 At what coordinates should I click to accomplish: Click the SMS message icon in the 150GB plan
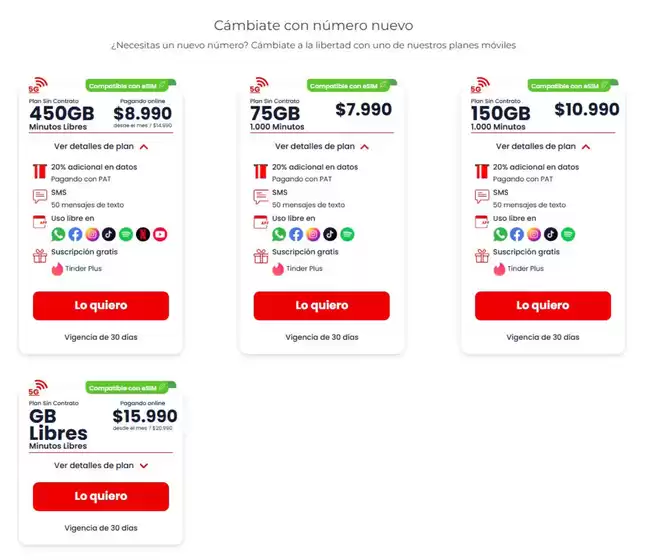point(482,196)
